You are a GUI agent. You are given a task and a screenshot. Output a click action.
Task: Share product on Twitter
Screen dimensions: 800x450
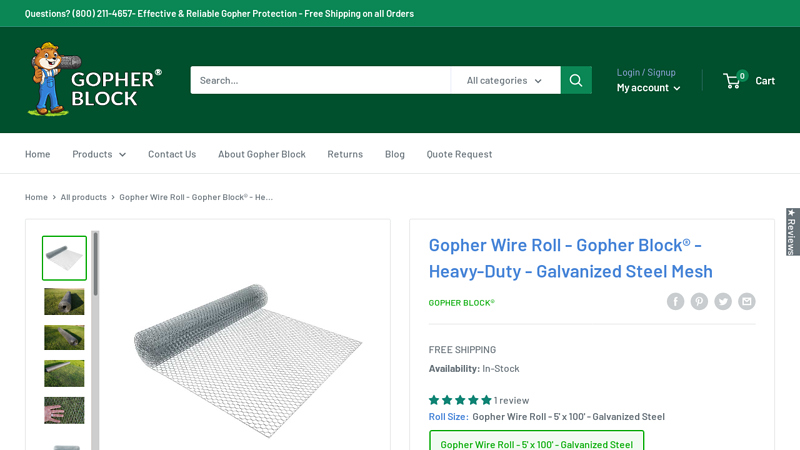723,302
